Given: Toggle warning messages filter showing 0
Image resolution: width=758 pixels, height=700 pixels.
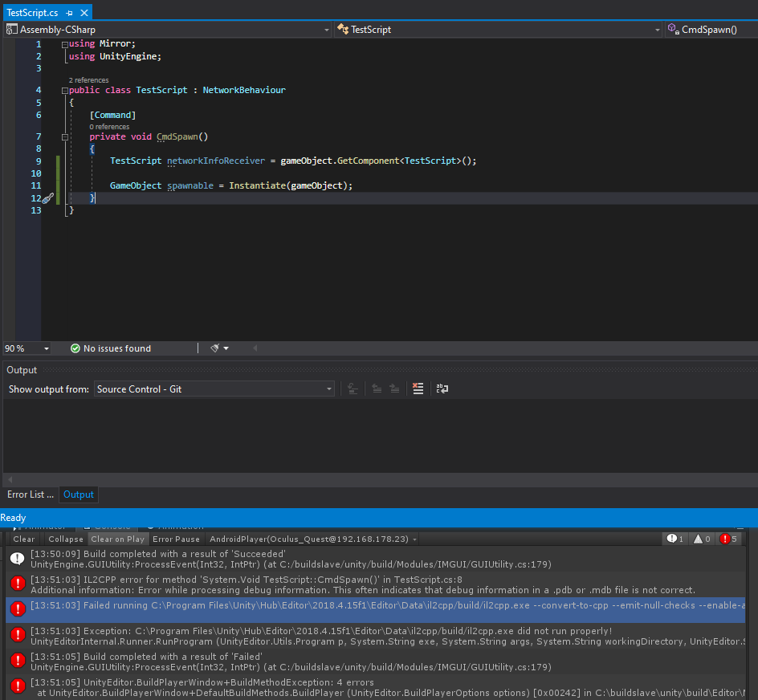Looking at the screenshot, I should (702, 539).
